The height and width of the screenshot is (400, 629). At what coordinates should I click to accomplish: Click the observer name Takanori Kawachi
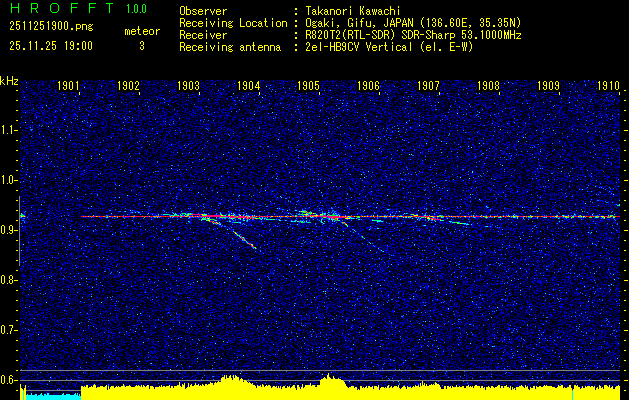(x=351, y=11)
